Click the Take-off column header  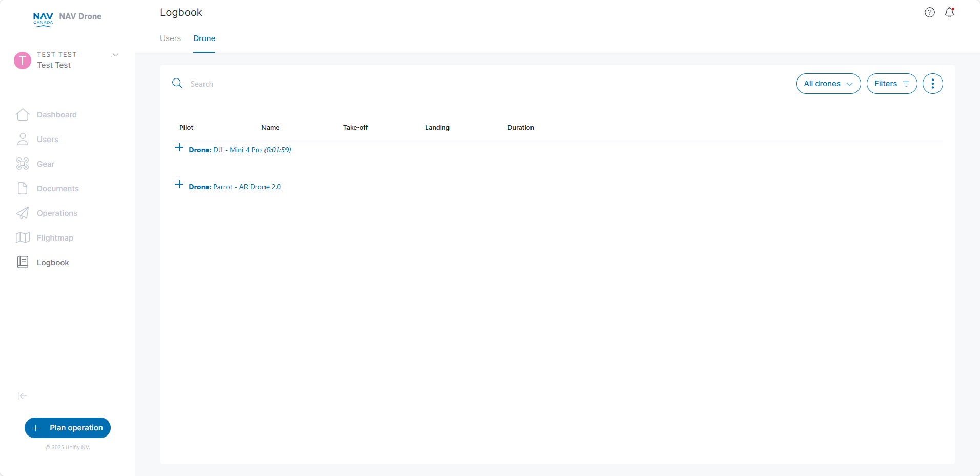point(356,128)
